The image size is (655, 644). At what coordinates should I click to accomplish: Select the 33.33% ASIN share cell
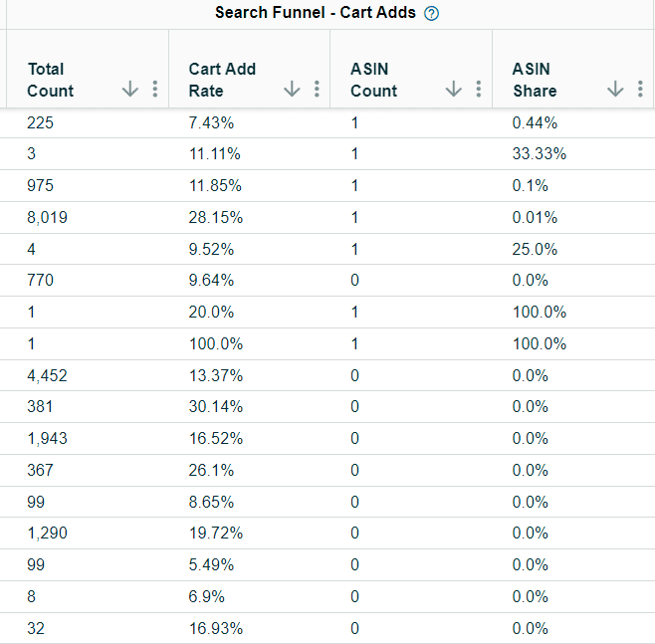pyautogui.click(x=539, y=153)
